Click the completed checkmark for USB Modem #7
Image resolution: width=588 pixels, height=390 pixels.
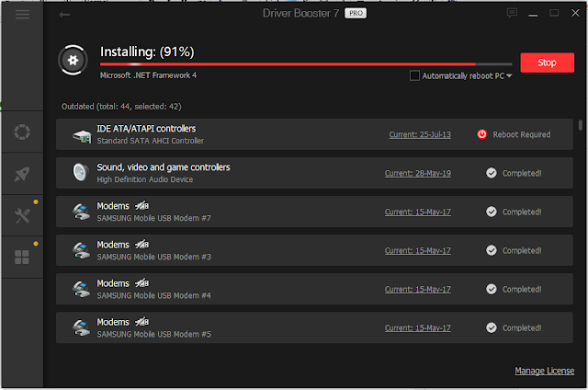492,212
